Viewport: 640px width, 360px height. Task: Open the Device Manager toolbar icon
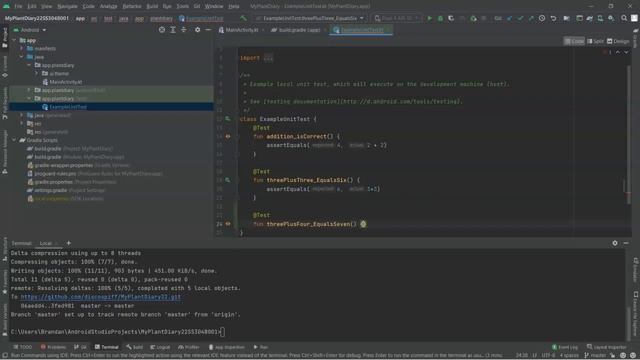tap(600, 18)
